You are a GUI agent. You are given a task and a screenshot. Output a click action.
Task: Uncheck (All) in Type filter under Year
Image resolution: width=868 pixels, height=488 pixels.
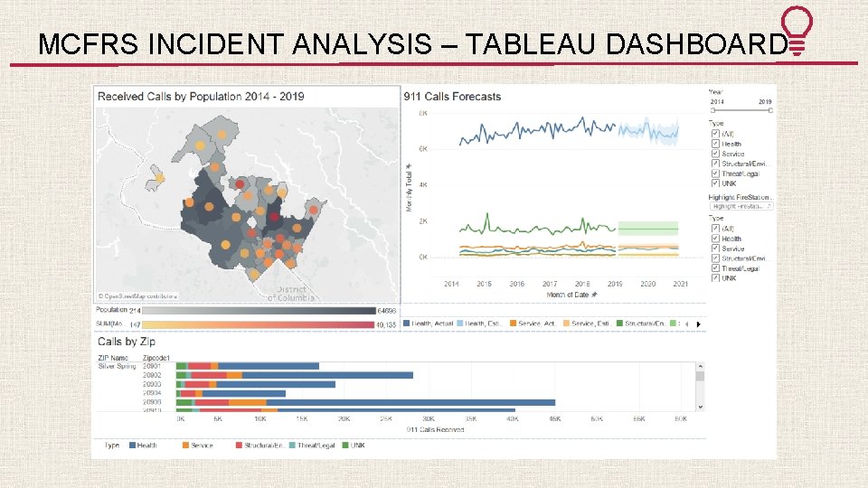(x=715, y=134)
